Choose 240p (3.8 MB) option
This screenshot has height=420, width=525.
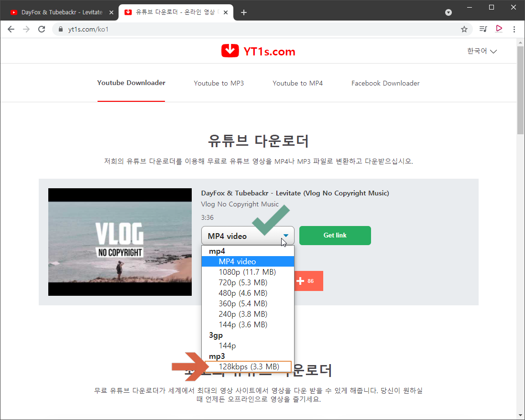click(248, 314)
